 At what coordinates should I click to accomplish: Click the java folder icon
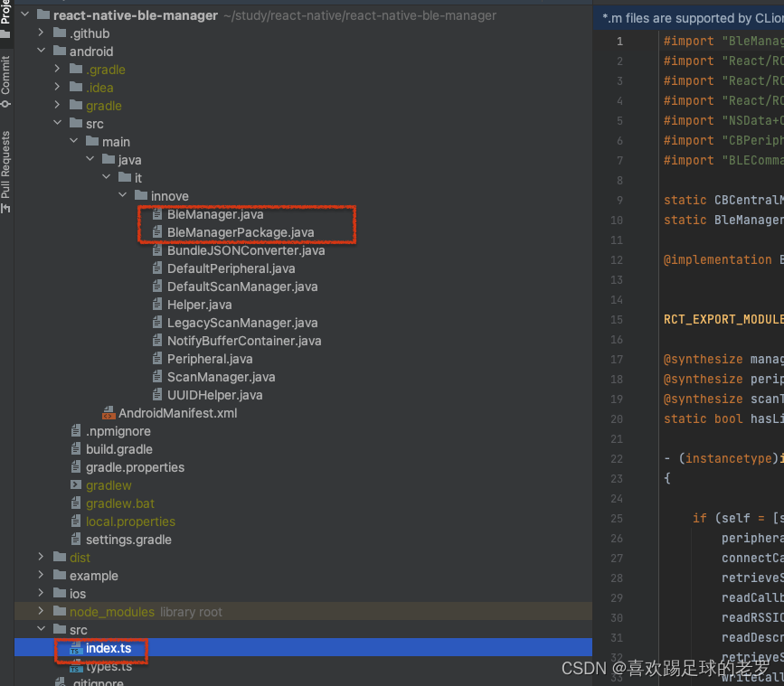(x=109, y=159)
